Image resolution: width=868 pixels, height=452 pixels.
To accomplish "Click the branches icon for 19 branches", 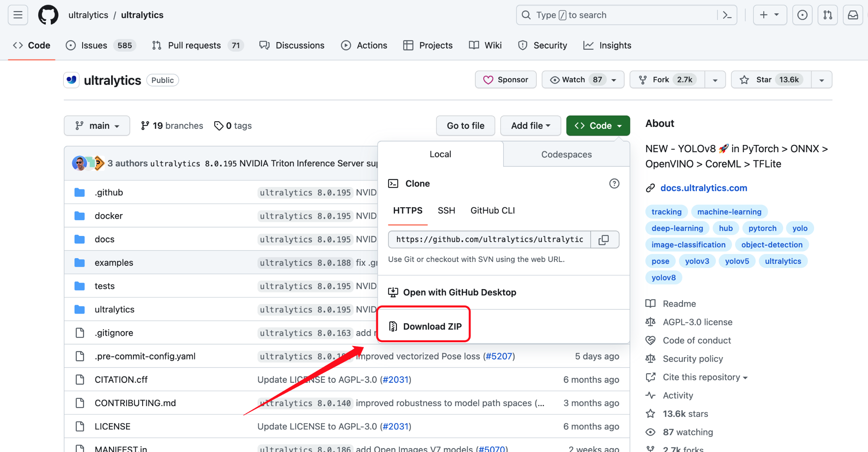I will (145, 125).
